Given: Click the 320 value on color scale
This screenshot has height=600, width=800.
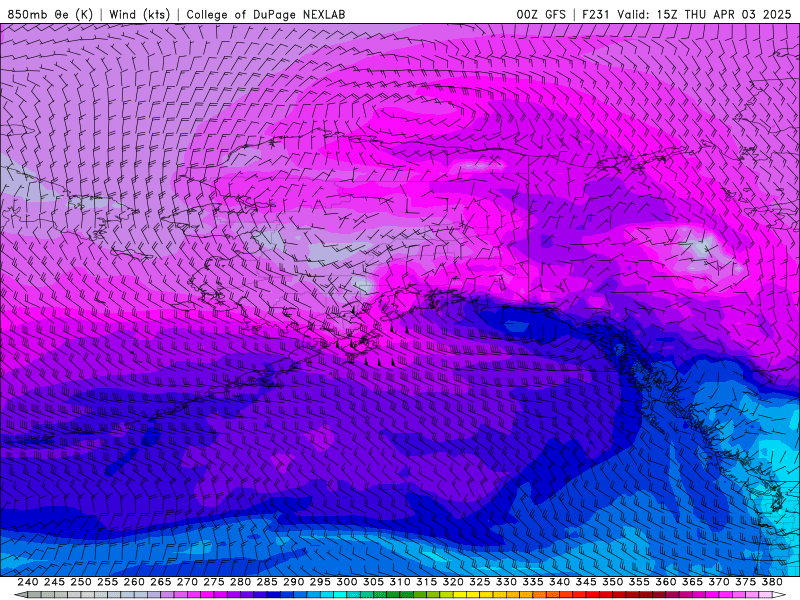Looking at the screenshot, I should click(453, 582).
